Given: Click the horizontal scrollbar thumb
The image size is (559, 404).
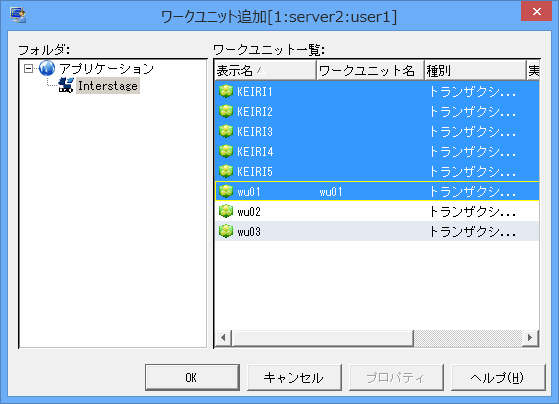Looking at the screenshot, I should [x=323, y=338].
